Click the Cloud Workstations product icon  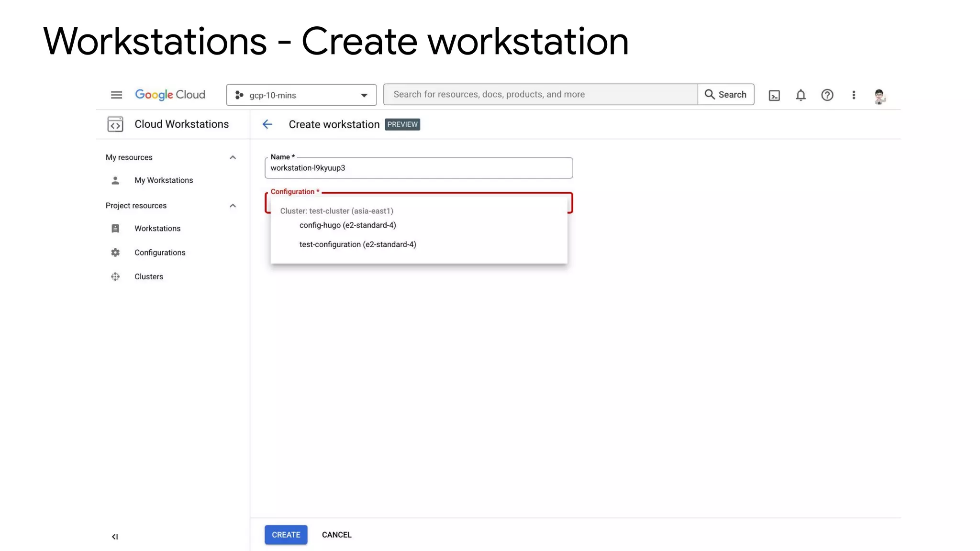115,124
